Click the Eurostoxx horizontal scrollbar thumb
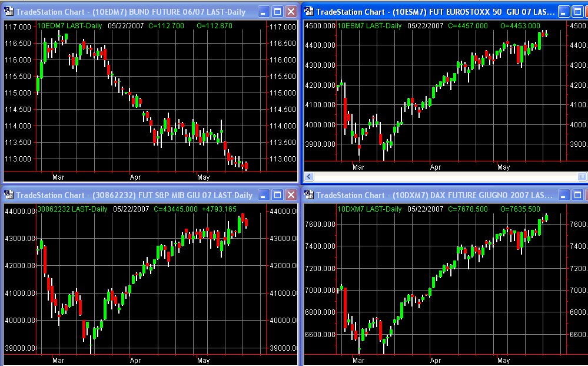Image resolution: width=588 pixels, height=366 pixels. pyautogui.click(x=582, y=177)
